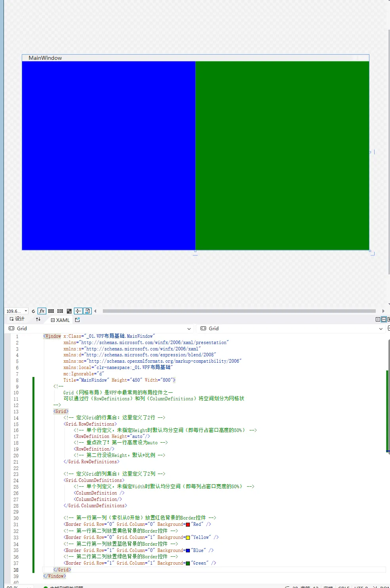This screenshot has height=588, width=390.
Task: Switch to the XAML tab
Action: 60,320
